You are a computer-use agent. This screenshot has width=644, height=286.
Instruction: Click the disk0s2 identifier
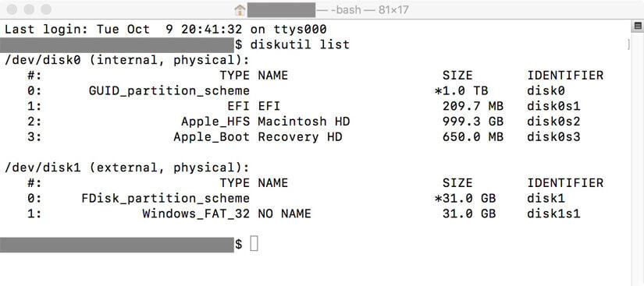553,122
